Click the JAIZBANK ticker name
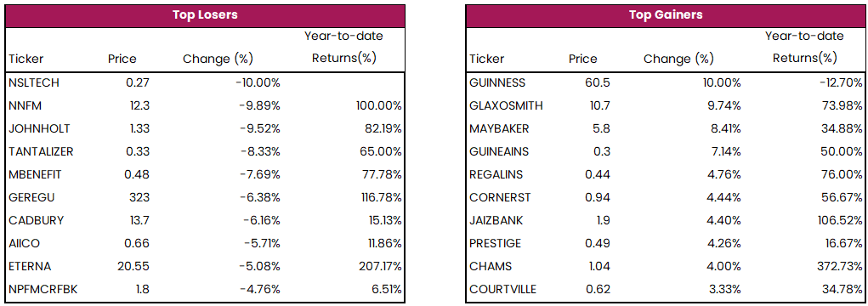868x306 pixels. click(x=496, y=220)
